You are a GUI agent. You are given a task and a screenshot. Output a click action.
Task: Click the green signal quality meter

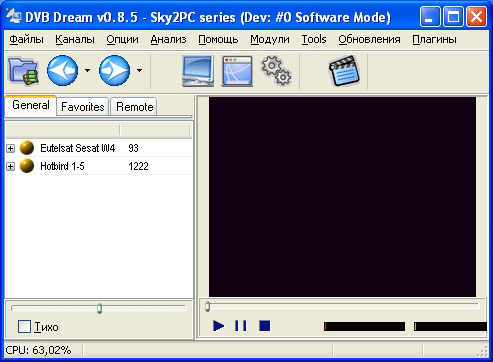point(450,327)
